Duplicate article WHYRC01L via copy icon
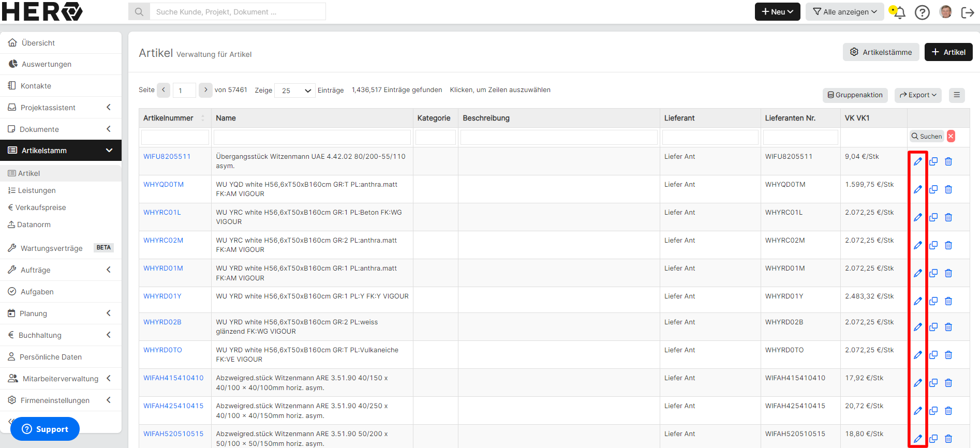The height and width of the screenshot is (448, 980). pyautogui.click(x=933, y=217)
